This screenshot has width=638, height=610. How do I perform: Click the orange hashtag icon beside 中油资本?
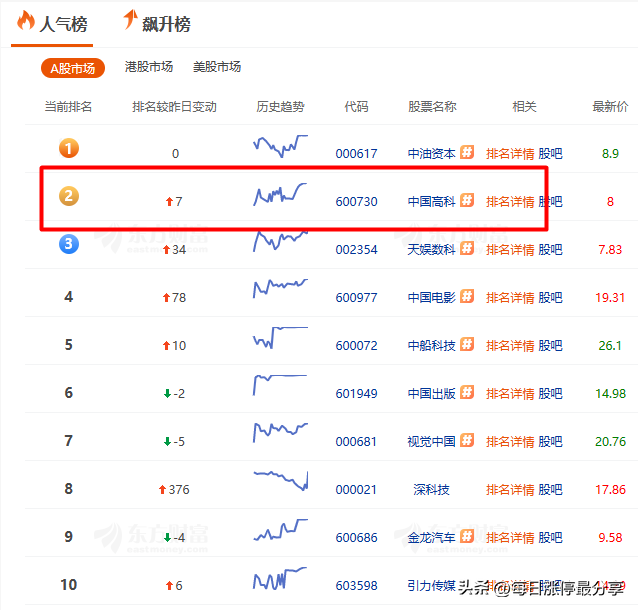point(467,153)
